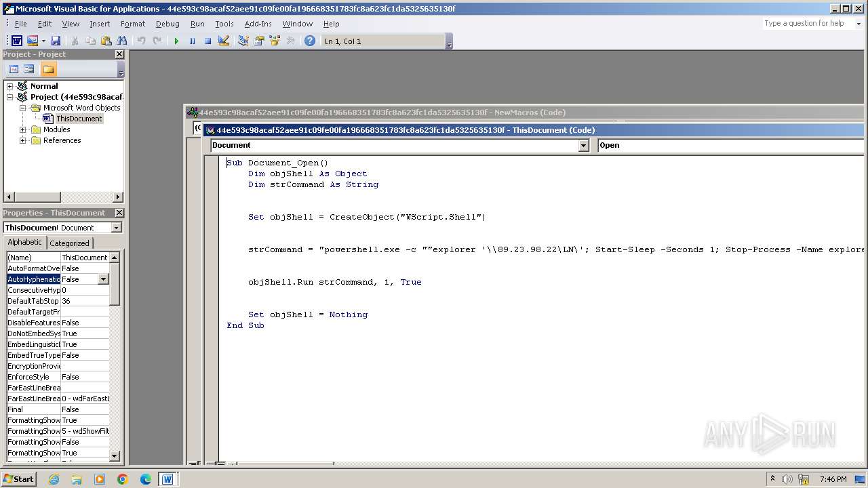
Task: Click the Break pause icon
Action: click(x=192, y=41)
